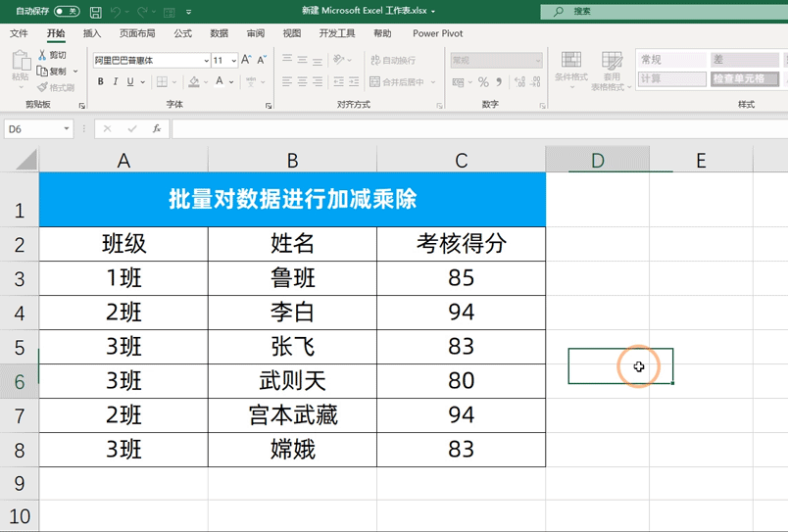Toggle the AutoSave switch

tap(67, 11)
